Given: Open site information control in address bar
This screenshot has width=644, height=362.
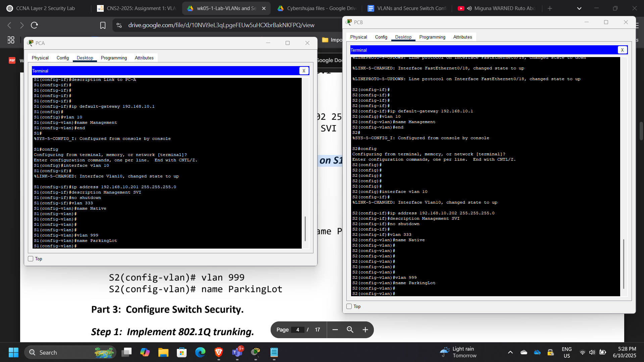Looking at the screenshot, I should point(119,25).
